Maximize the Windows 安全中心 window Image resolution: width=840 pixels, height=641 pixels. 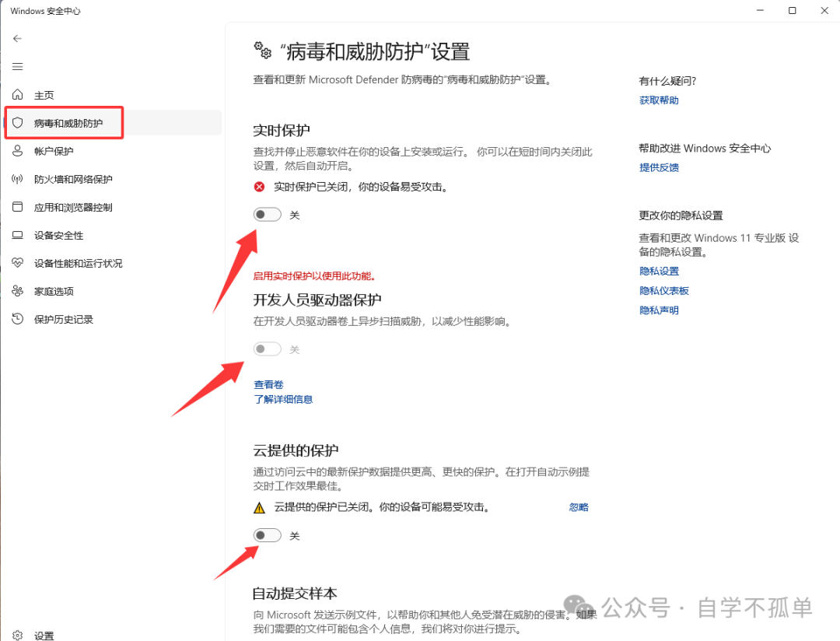click(793, 11)
